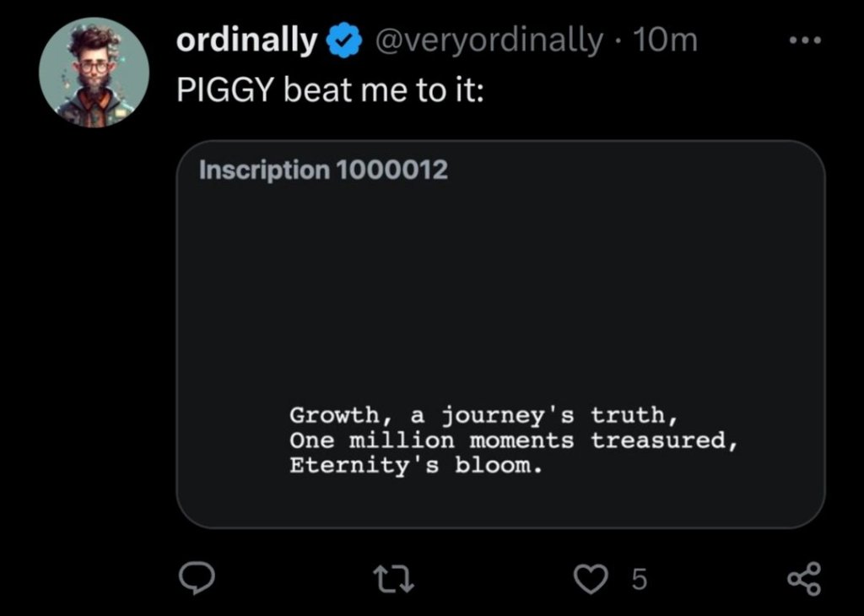
Task: Click the line "Eternity's bloom."
Action: click(x=414, y=466)
